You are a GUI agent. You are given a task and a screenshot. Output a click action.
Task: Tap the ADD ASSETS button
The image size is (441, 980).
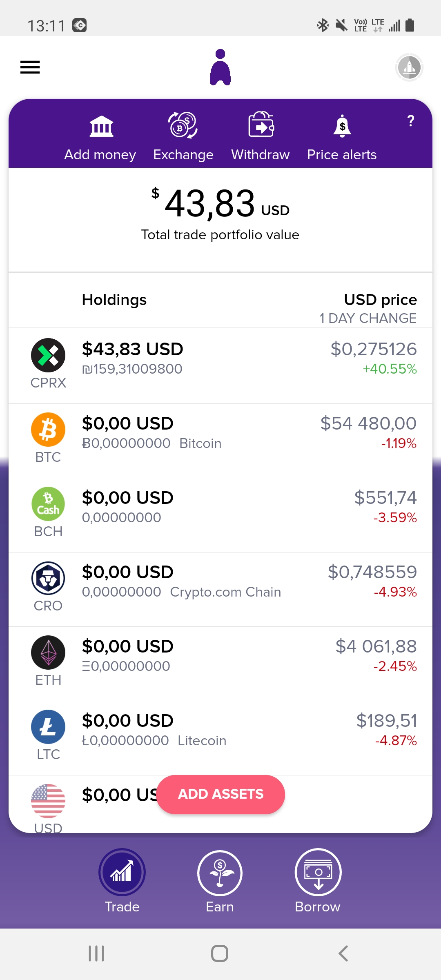point(220,794)
